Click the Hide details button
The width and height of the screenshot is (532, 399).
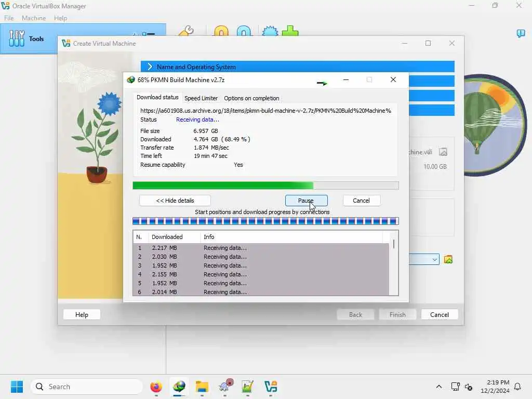click(175, 201)
